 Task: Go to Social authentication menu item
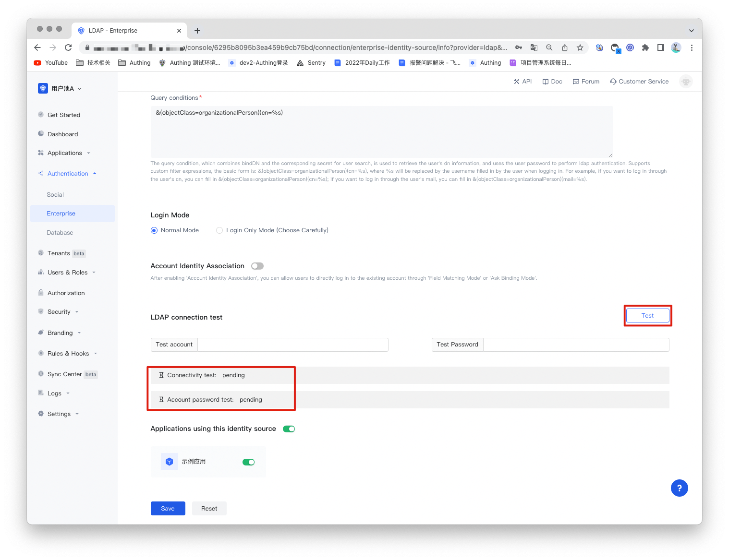55,195
